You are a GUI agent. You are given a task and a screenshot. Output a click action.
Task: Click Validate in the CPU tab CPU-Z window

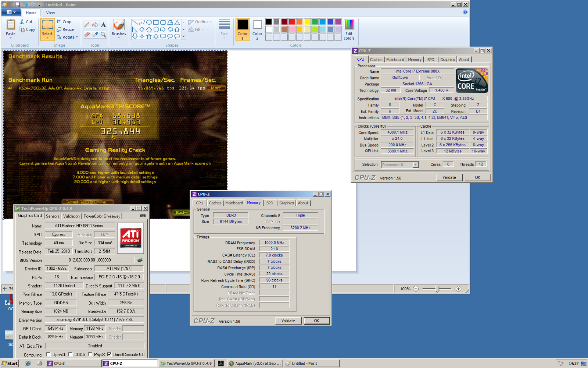click(449, 177)
